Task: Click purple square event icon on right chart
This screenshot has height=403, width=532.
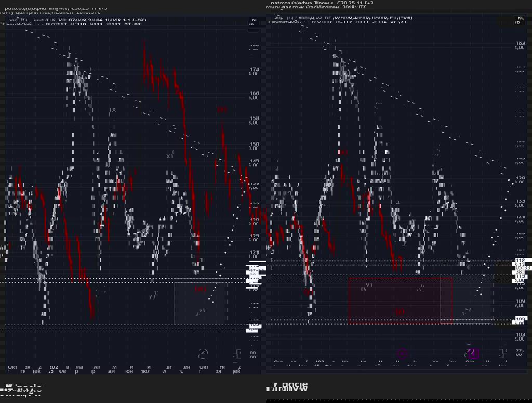Action: 473,354
